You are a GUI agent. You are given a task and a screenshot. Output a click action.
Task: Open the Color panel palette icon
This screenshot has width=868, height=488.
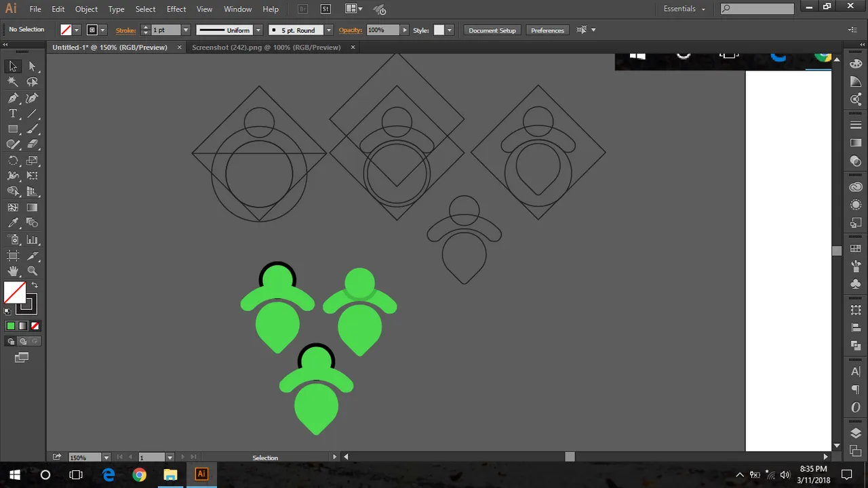pyautogui.click(x=856, y=64)
